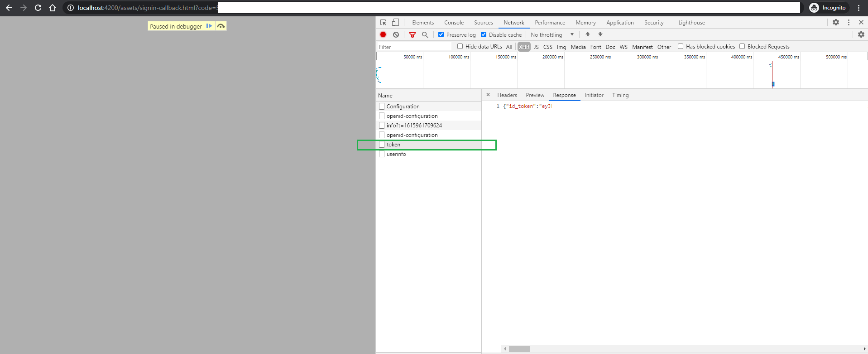The width and height of the screenshot is (868, 354).
Task: Clear the network log icon
Action: pyautogui.click(x=396, y=34)
